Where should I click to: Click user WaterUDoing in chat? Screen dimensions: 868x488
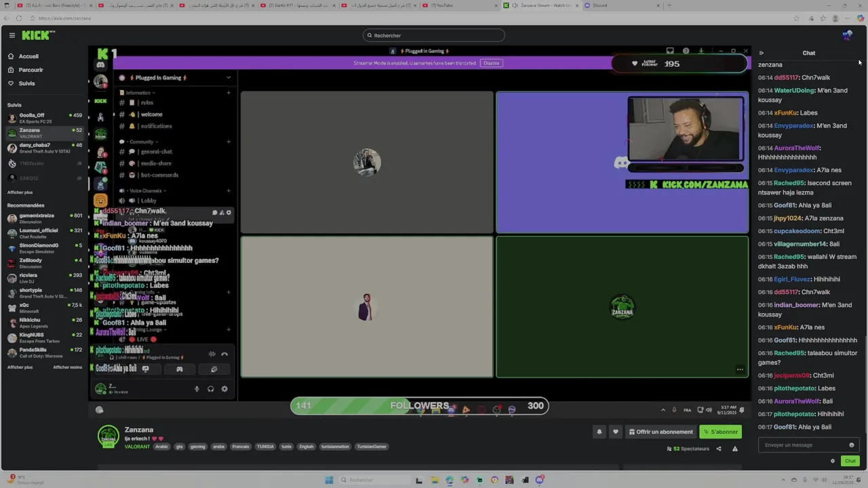(794, 91)
